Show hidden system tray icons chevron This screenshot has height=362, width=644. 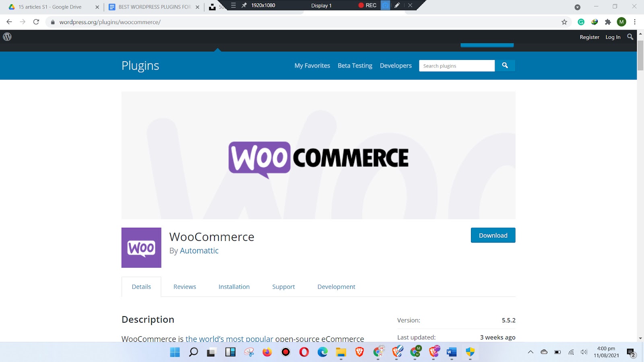(530, 352)
